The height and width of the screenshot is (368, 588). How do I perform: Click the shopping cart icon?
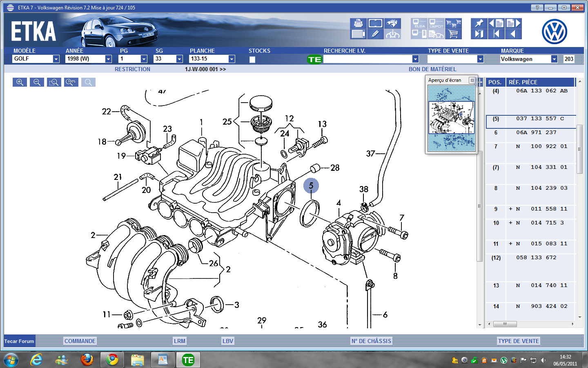[453, 34]
